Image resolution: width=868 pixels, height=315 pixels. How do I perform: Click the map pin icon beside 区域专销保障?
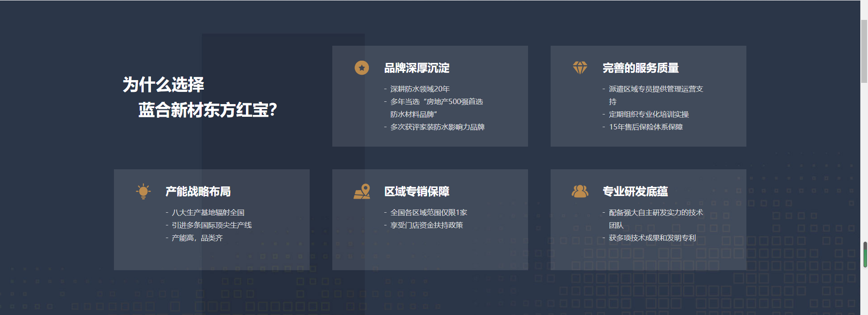pos(362,191)
